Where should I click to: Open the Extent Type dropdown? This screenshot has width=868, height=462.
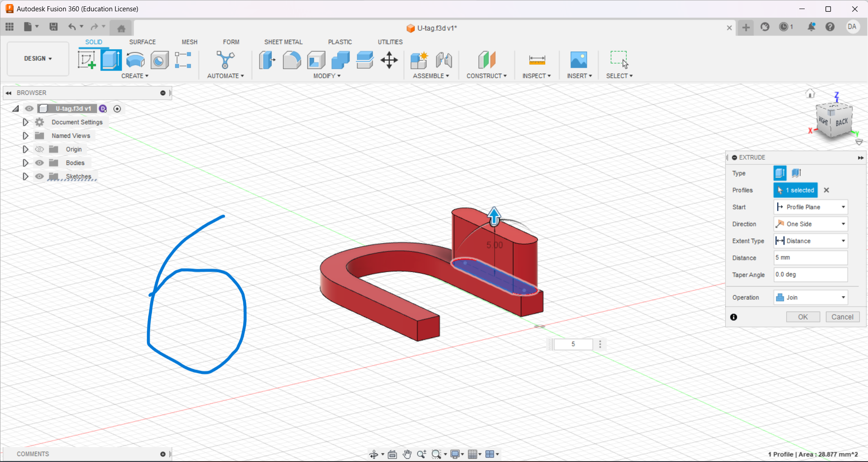pyautogui.click(x=810, y=241)
